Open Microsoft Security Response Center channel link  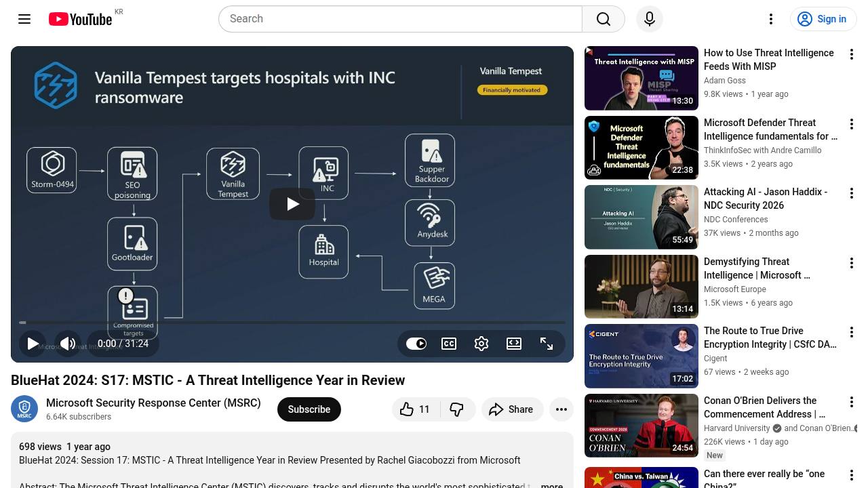click(153, 403)
